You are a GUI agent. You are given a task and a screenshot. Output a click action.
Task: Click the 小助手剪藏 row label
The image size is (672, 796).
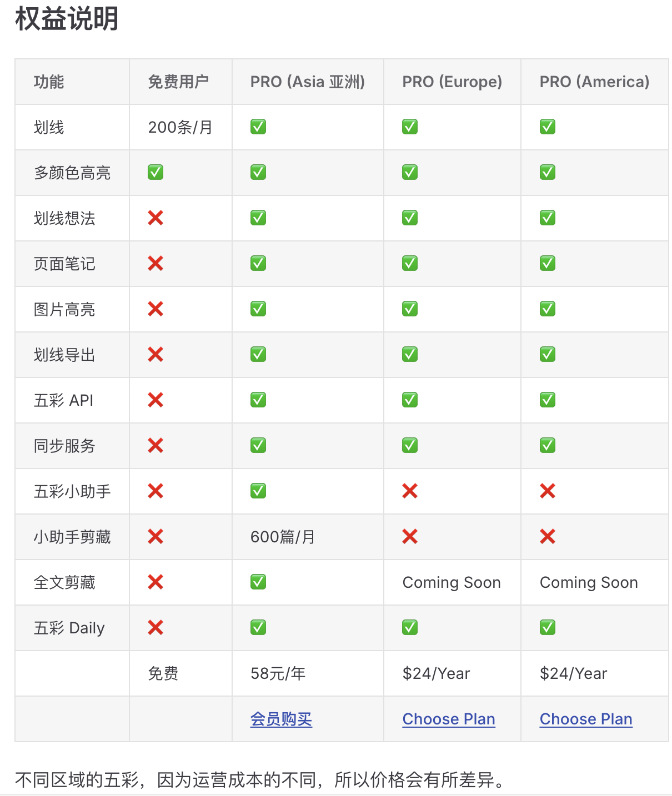pos(72,537)
